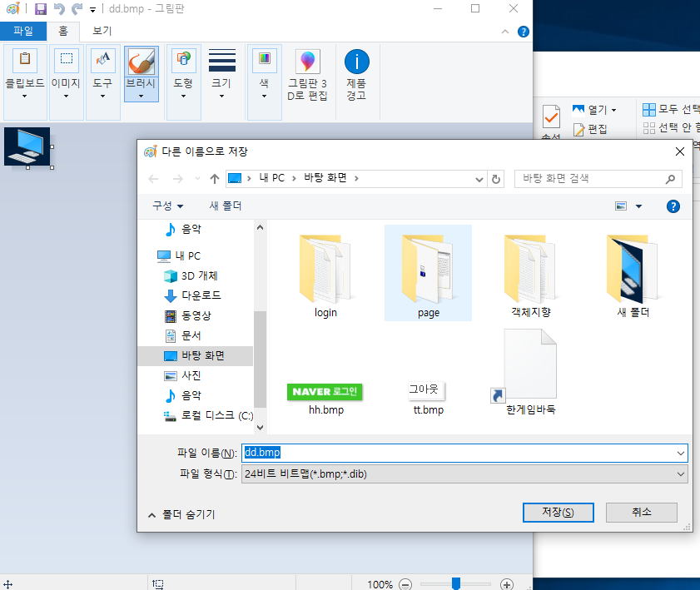This screenshot has height=590, width=700.
Task: Zoom in with the plus button
Action: [x=506, y=583]
